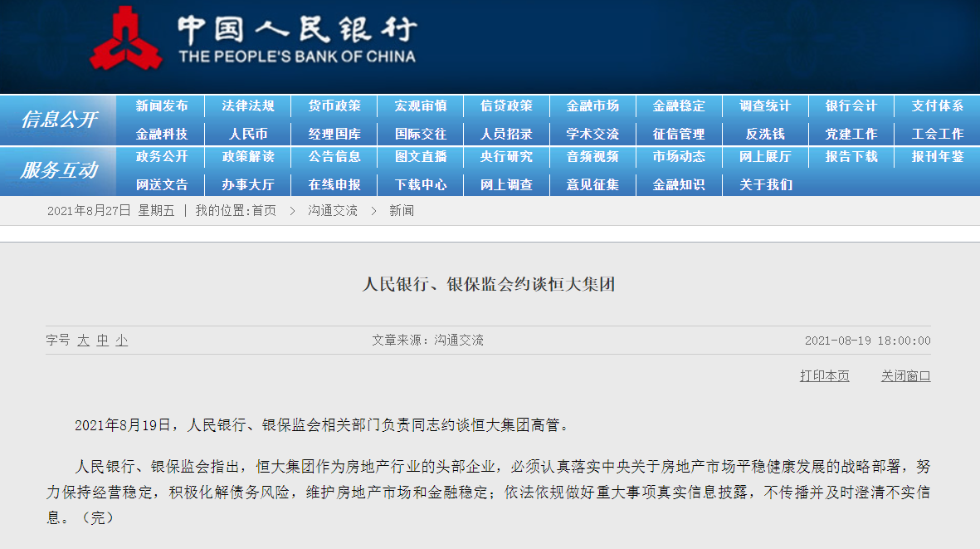Open 宏观审慎 section
Image resolution: width=980 pixels, height=549 pixels.
(x=421, y=105)
